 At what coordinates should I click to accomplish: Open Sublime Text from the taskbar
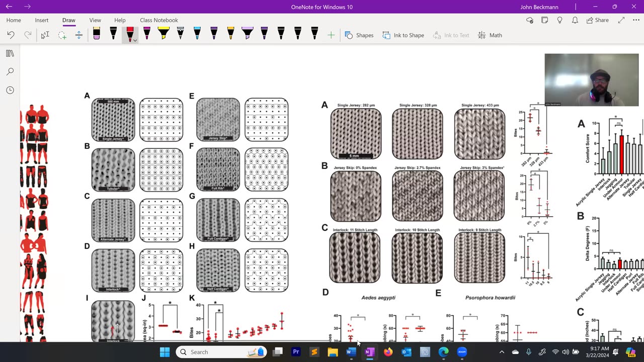click(314, 352)
